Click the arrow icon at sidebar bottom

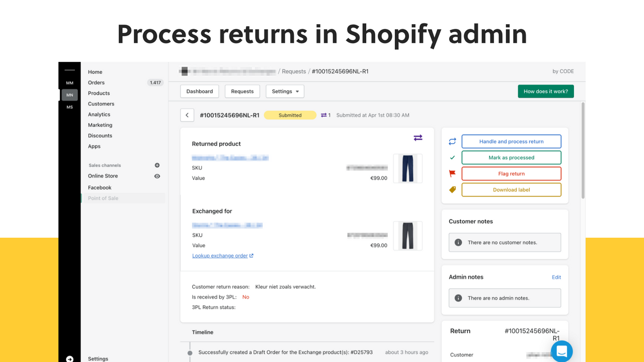(x=70, y=358)
